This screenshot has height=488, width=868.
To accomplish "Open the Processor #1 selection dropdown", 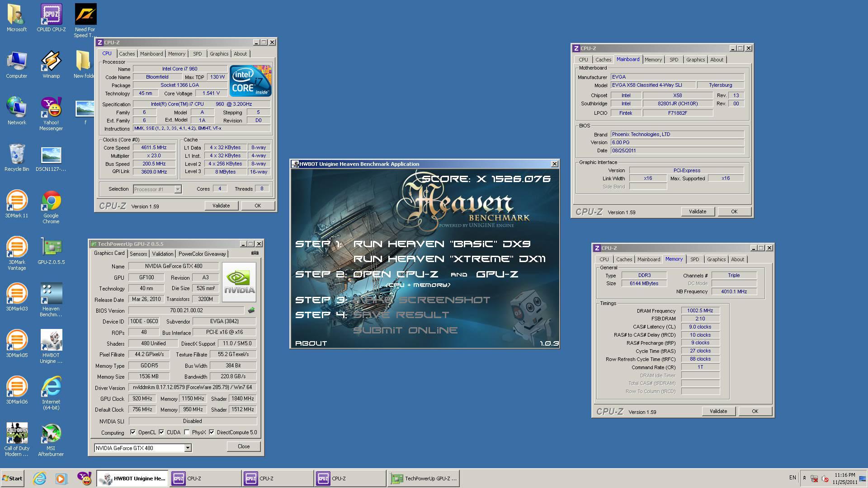I will click(178, 189).
